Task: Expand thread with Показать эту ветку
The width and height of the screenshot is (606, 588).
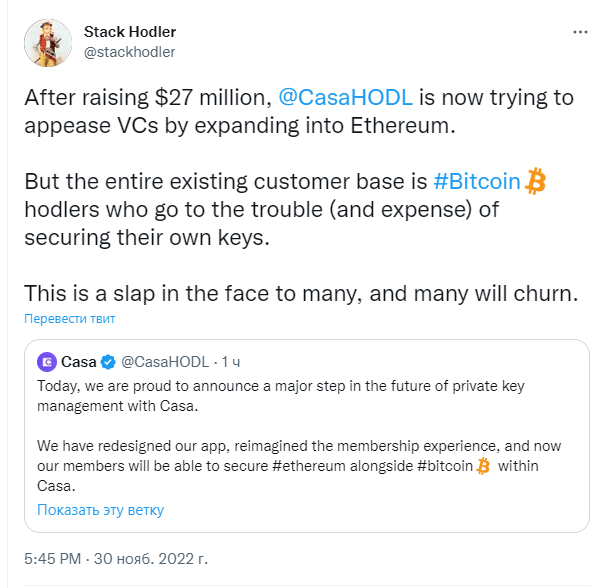Action: pyautogui.click(x=100, y=510)
